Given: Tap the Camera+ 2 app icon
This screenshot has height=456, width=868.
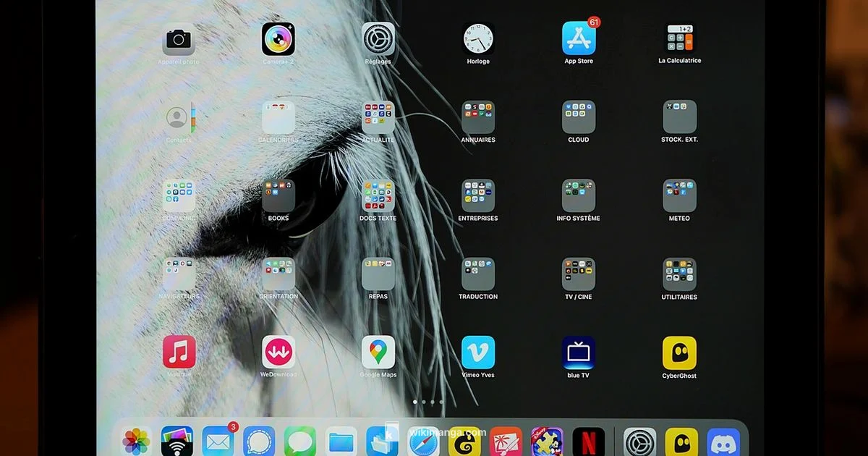Looking at the screenshot, I should click(278, 38).
